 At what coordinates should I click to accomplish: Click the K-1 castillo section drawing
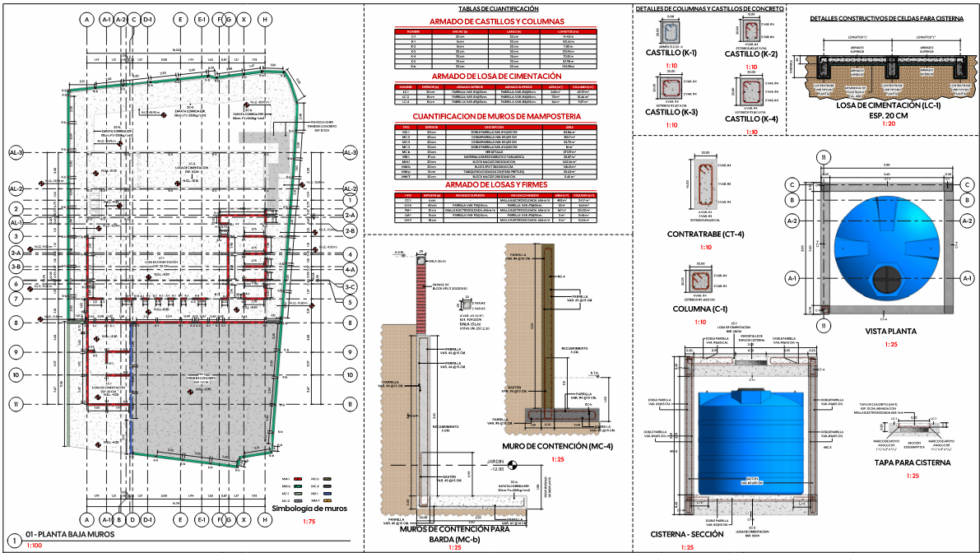671,33
